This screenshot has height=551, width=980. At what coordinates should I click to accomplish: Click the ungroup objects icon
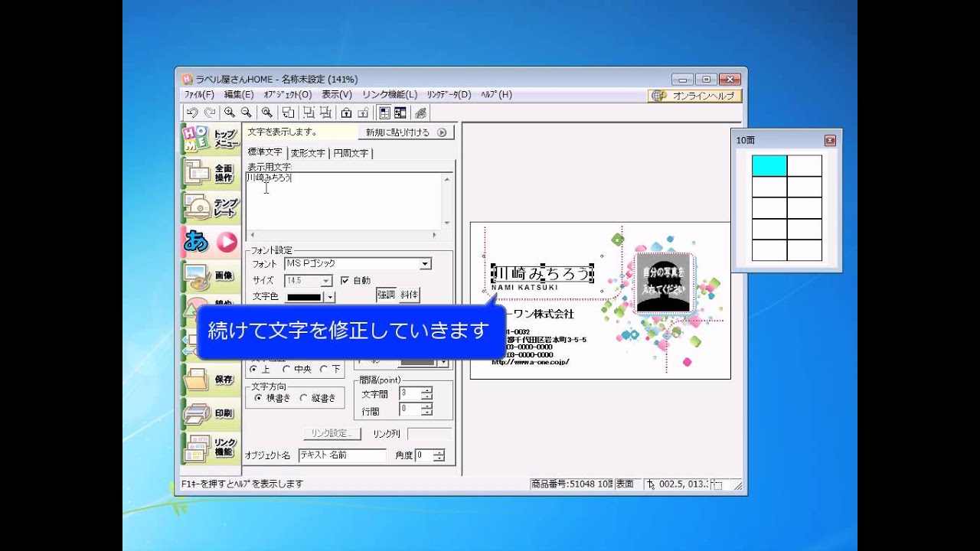(x=325, y=112)
